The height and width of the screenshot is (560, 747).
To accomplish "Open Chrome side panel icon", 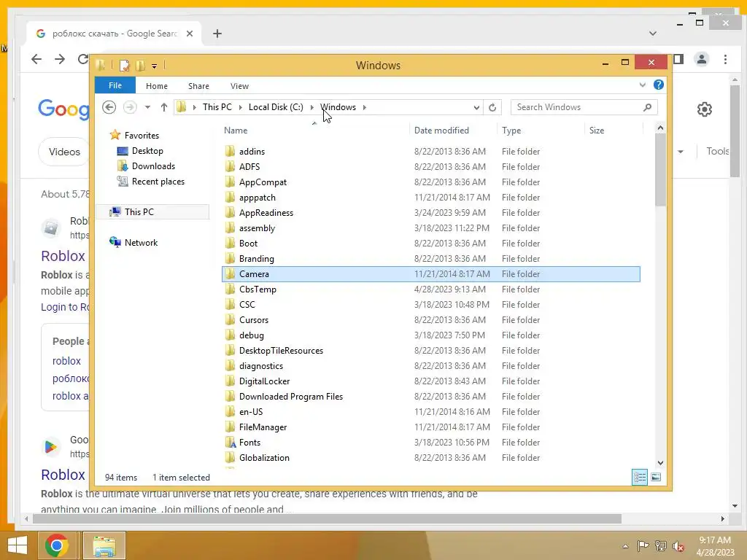I will pos(678,59).
